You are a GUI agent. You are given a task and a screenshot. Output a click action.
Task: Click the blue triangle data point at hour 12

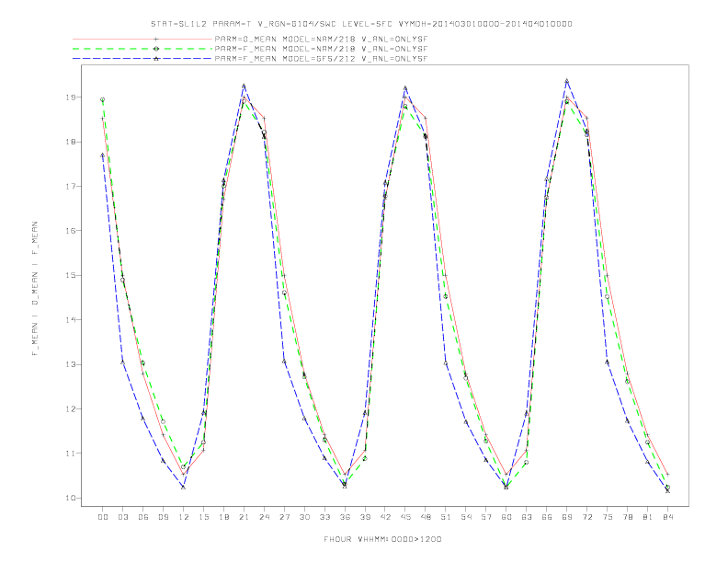click(x=184, y=487)
